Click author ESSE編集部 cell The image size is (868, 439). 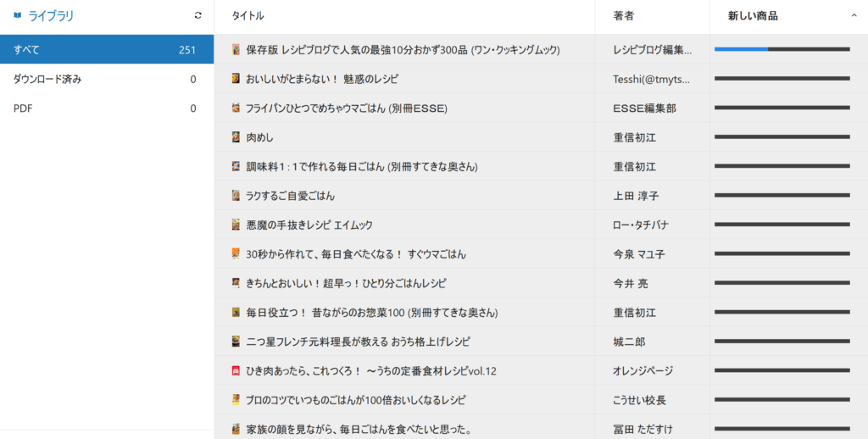[x=644, y=108]
